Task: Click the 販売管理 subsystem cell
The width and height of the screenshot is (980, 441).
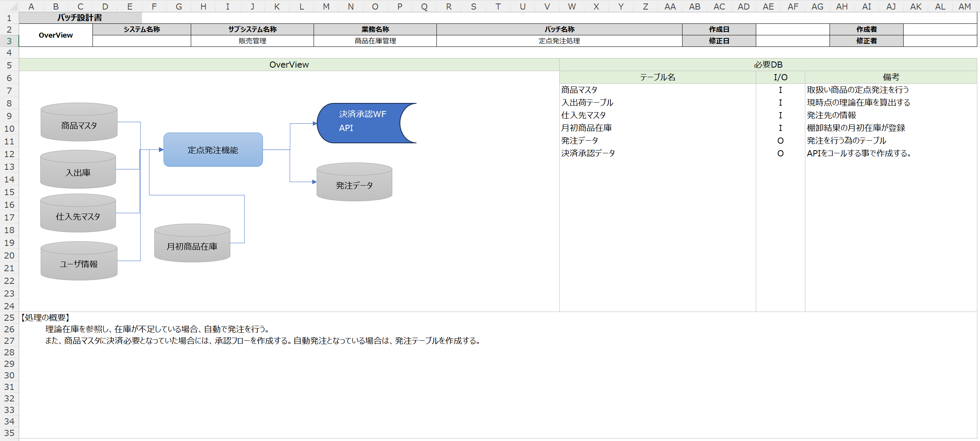Action: coord(252,41)
